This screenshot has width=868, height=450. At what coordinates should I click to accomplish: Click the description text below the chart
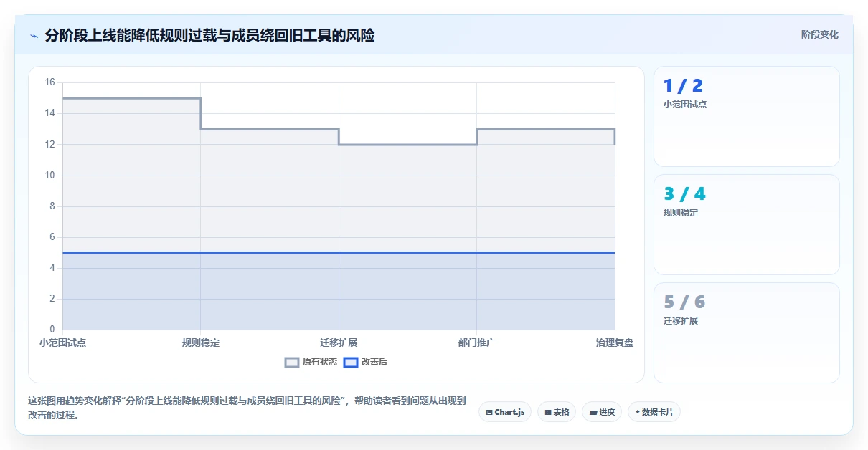point(247,407)
